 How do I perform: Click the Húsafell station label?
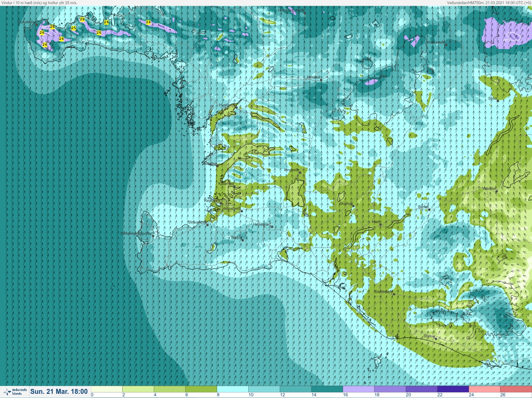[313, 77]
